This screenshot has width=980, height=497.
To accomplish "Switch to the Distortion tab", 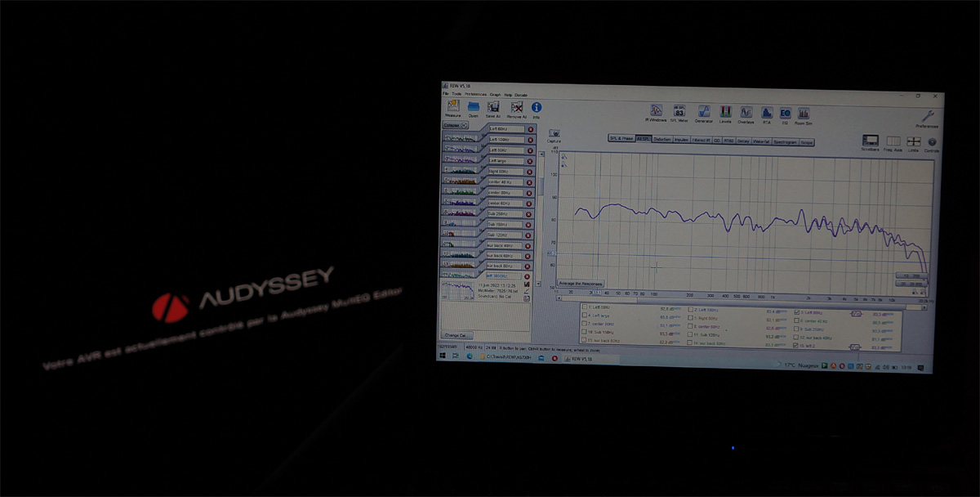I will click(x=662, y=139).
